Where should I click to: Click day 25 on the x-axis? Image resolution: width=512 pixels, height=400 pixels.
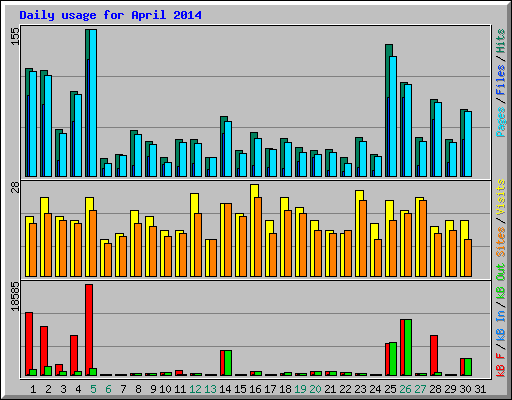(390, 389)
